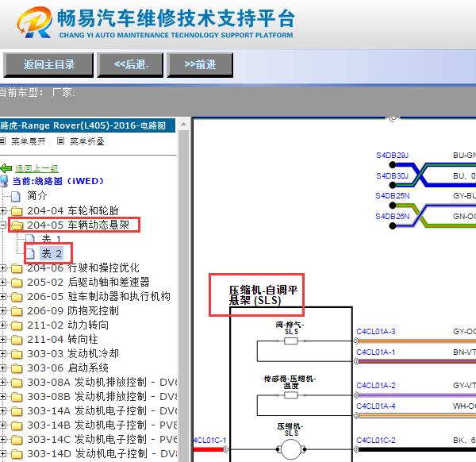
Task: Click connector label S4DB30J in diagram
Action: 392,176
